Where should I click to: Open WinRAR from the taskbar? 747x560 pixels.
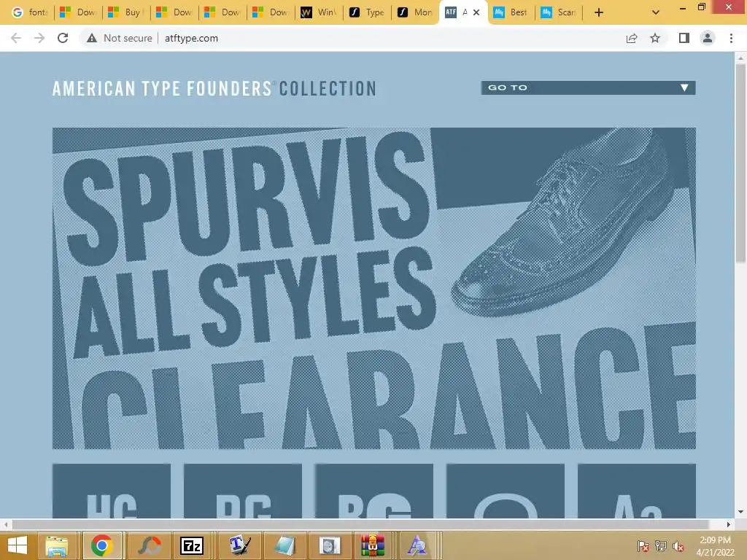click(373, 545)
